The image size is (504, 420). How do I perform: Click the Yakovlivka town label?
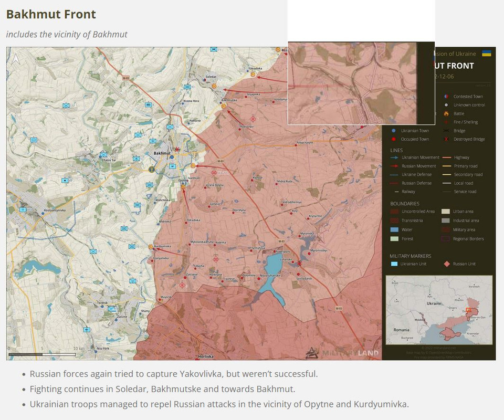pos(255,68)
